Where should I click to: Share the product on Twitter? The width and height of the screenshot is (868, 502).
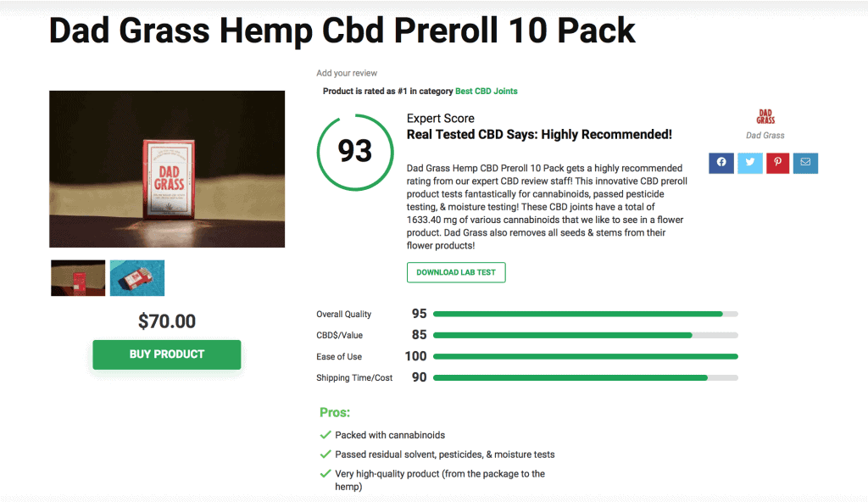749,162
